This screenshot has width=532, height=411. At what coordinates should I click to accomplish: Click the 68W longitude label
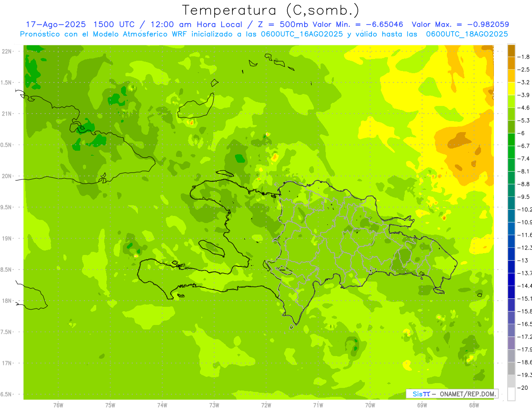click(x=474, y=405)
